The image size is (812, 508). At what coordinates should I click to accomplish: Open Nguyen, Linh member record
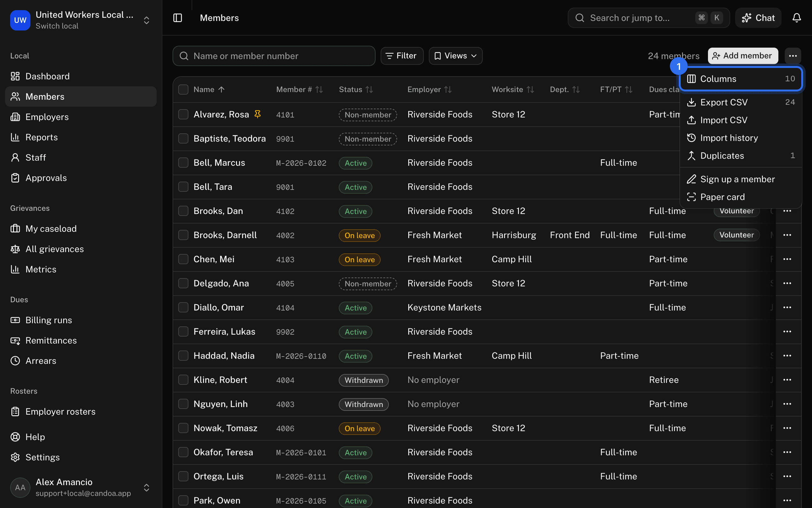coord(220,404)
